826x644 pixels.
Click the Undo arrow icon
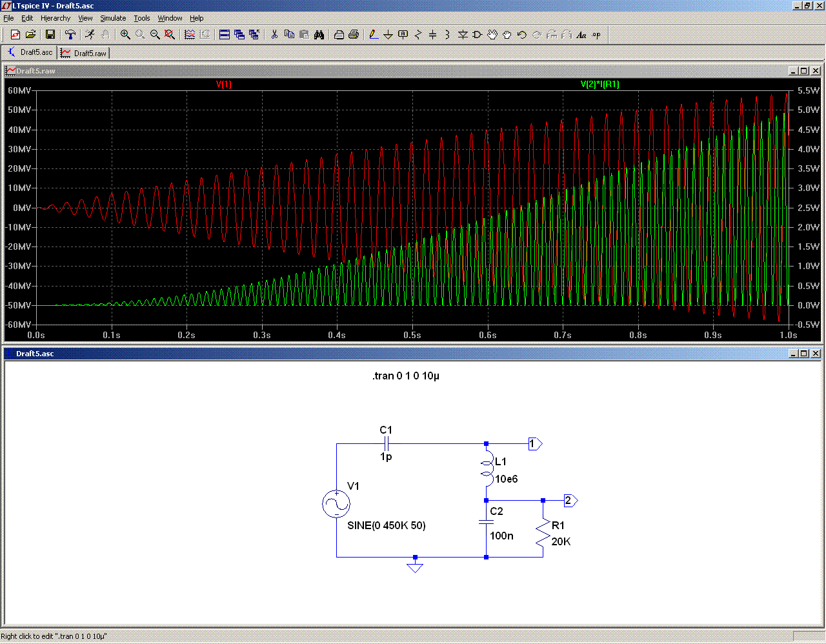pos(521,35)
